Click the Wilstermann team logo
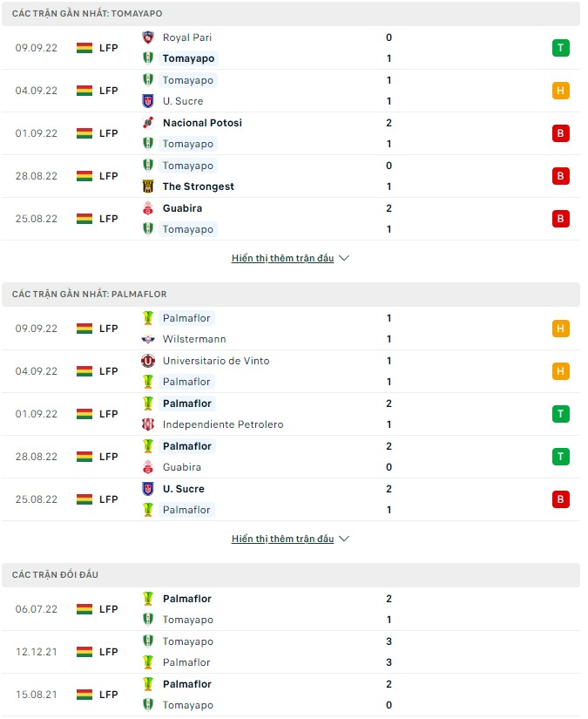 [147, 339]
